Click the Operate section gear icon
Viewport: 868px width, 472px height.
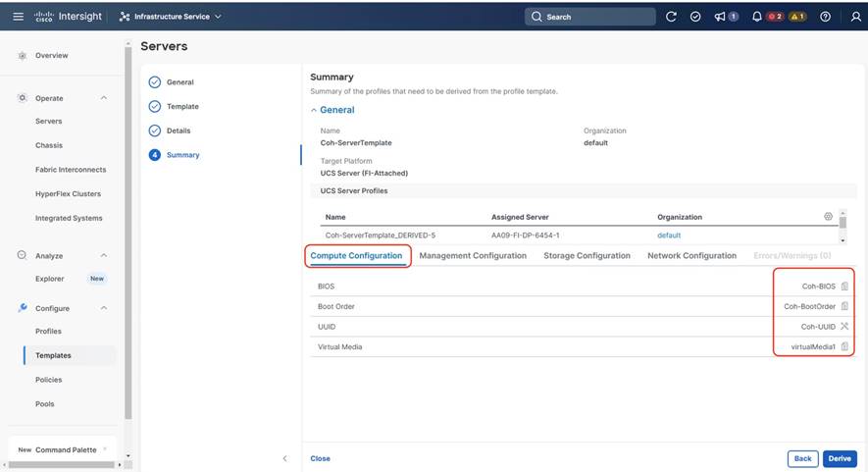click(23, 98)
